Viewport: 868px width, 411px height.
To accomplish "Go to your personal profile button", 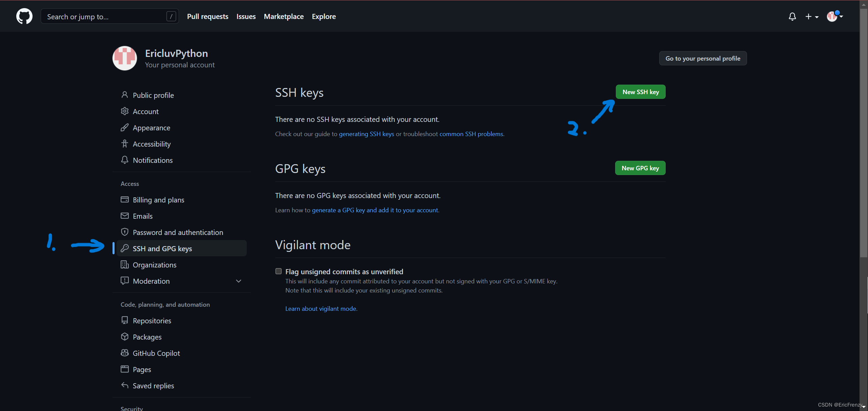I will pos(703,58).
